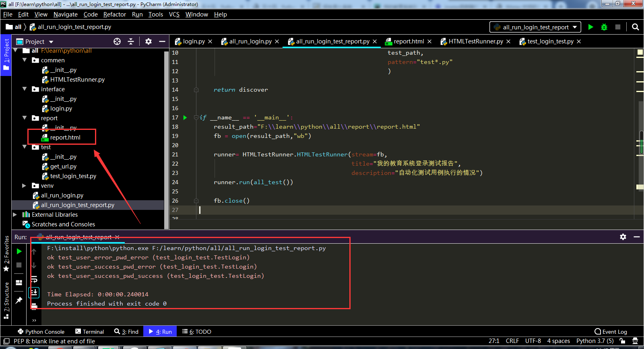This screenshot has height=349, width=644.
Task: Open the Python Console tool window
Action: click(41, 332)
